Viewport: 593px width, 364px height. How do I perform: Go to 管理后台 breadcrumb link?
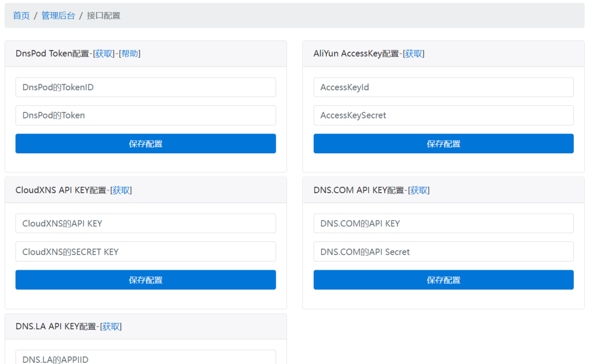coord(58,16)
